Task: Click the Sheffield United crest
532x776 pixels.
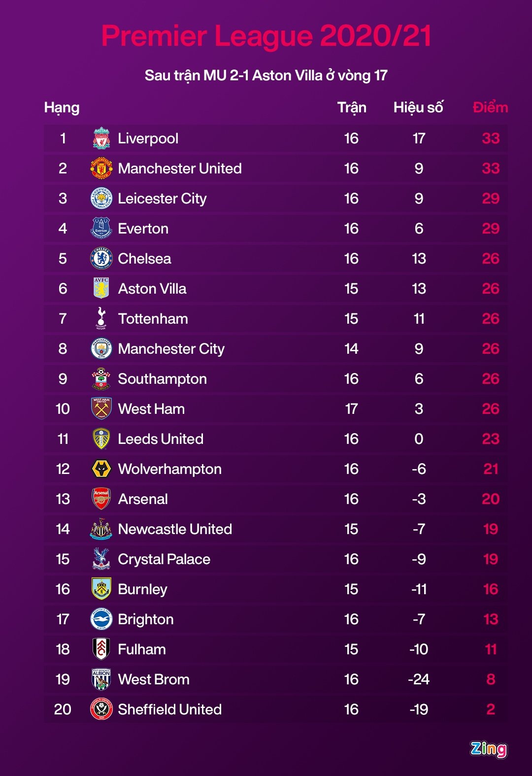Action: point(101,709)
